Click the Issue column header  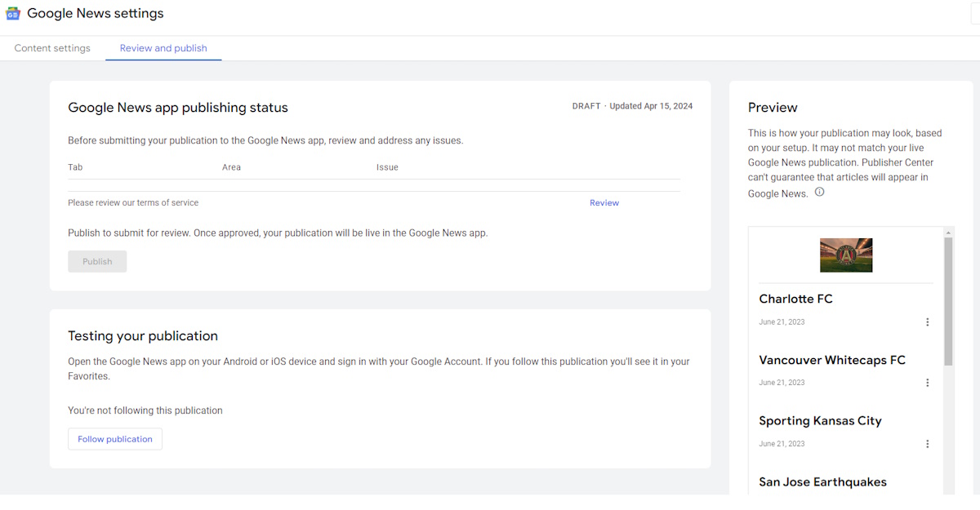pos(387,167)
